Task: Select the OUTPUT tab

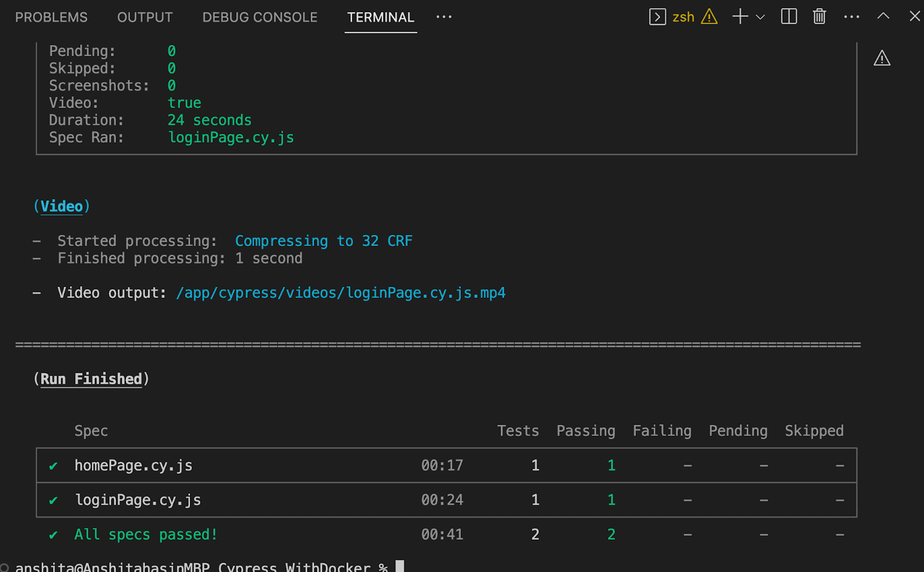Action: (x=144, y=17)
